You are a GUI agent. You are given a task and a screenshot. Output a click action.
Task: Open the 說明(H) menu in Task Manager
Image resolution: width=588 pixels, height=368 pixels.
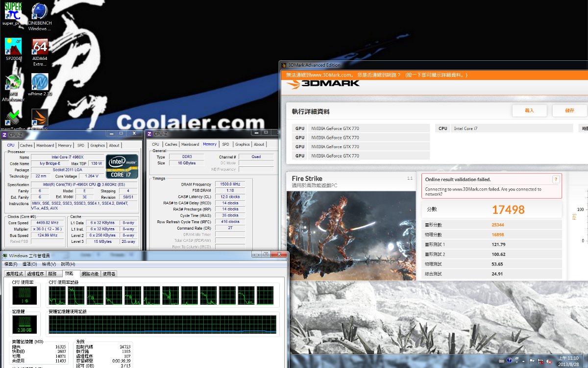point(68,264)
